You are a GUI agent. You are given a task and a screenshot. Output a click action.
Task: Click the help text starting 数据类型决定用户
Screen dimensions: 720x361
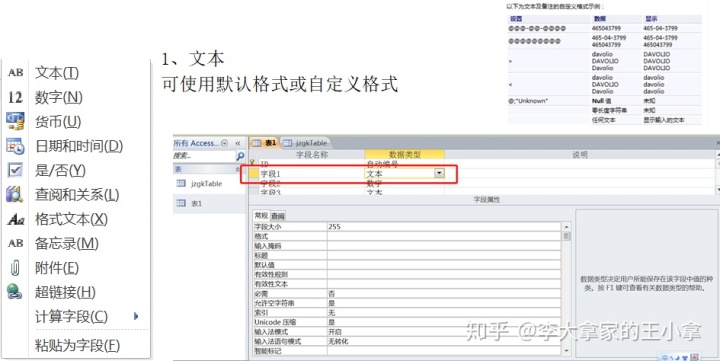coord(646,283)
